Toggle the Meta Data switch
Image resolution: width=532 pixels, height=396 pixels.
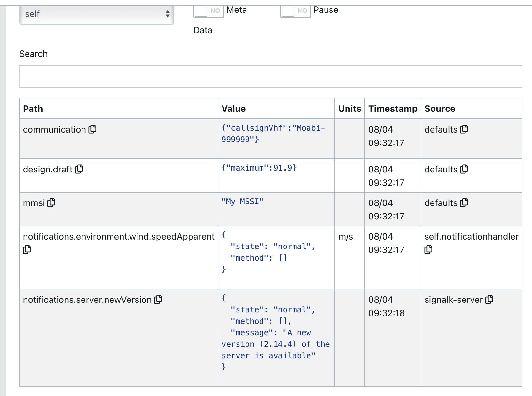click(x=208, y=11)
